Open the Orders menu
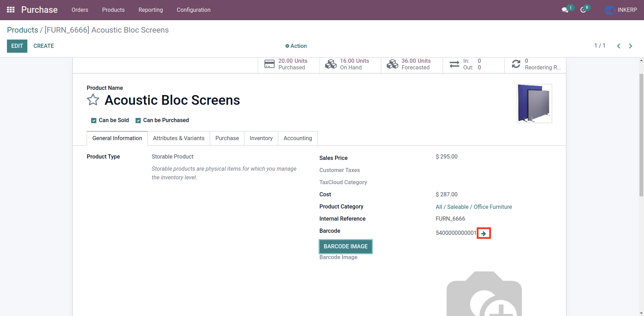 point(80,10)
